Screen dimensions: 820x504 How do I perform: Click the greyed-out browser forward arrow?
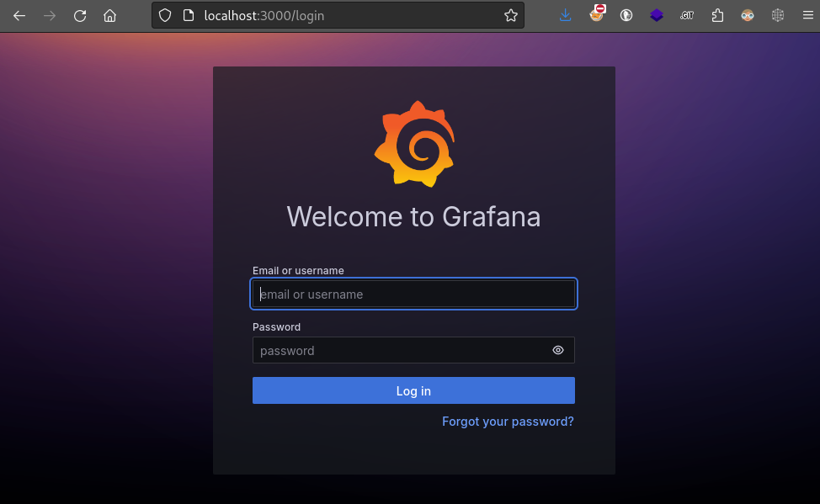click(50, 16)
